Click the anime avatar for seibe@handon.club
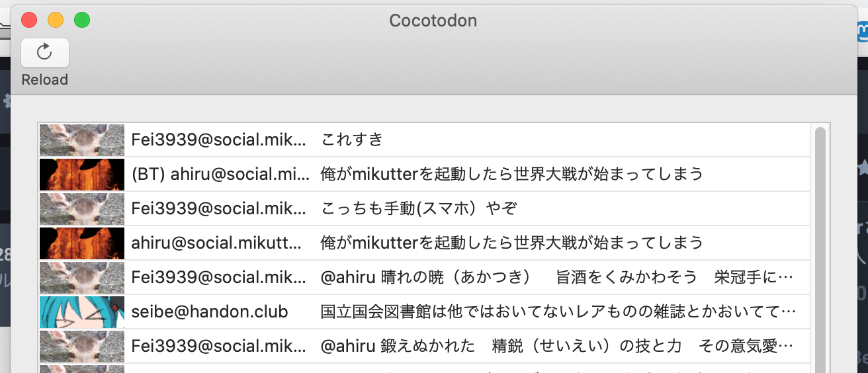This screenshot has width=868, height=373. pos(82,312)
